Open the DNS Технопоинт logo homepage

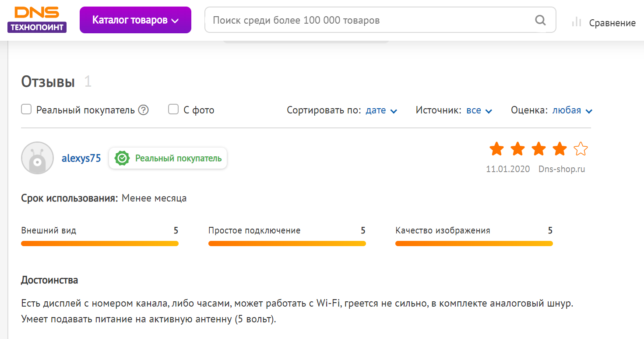click(x=37, y=20)
